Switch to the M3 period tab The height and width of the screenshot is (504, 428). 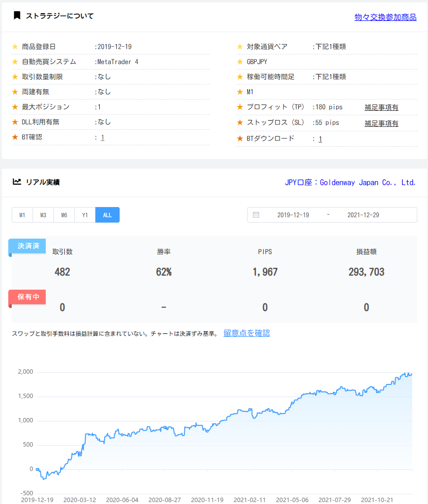click(43, 214)
